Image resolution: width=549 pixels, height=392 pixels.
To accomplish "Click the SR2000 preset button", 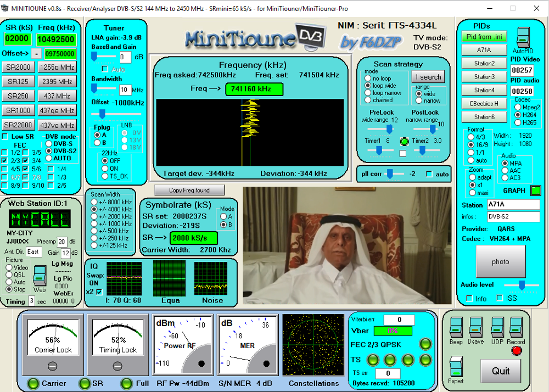I will click(x=19, y=67).
